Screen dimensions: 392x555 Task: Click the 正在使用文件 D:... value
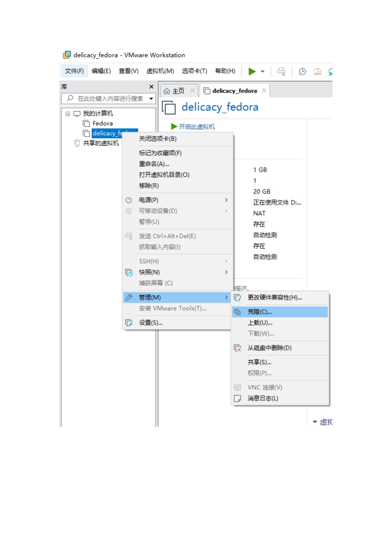tap(277, 203)
